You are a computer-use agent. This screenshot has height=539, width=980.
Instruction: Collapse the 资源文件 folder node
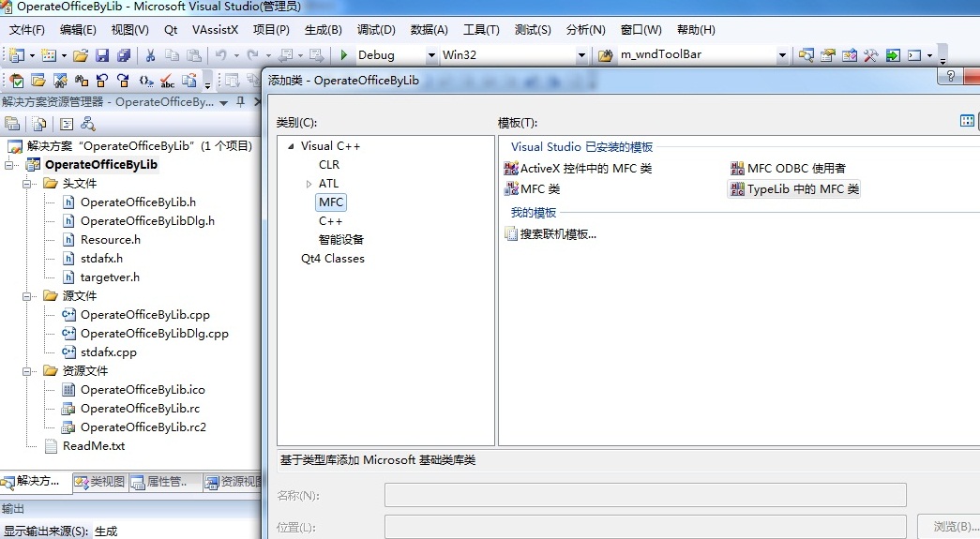click(27, 371)
